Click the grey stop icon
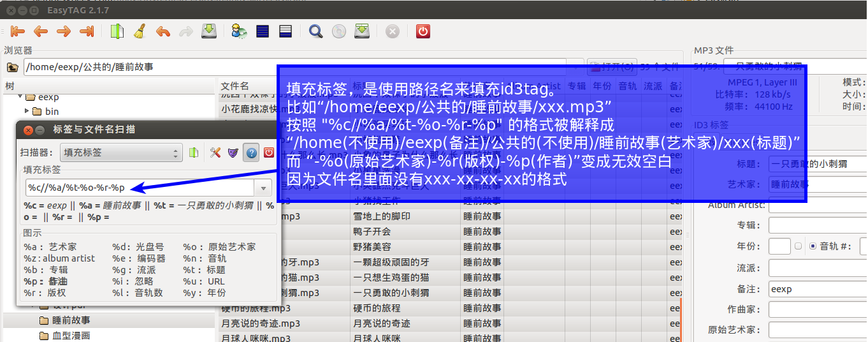 (x=393, y=31)
